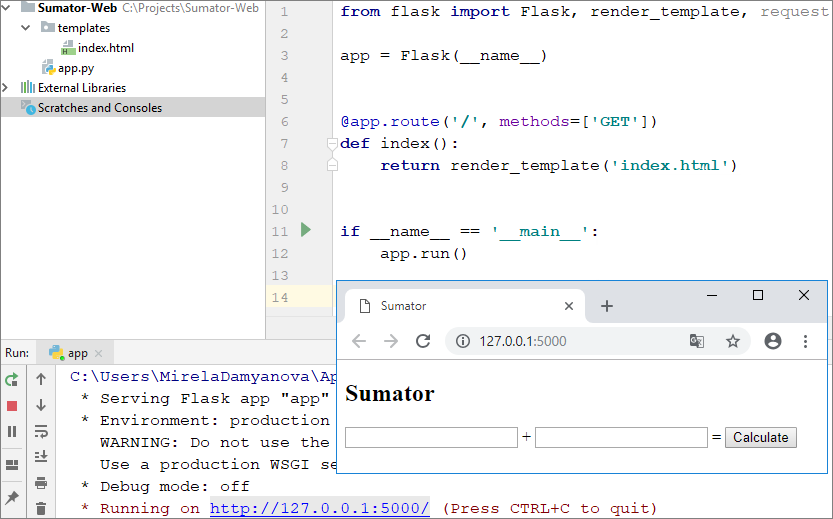
Task: Rerun the app with the green rerun icon
Action: tap(12, 380)
